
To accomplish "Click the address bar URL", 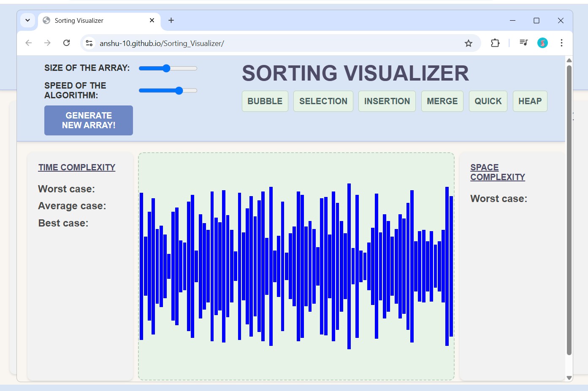I will click(162, 43).
